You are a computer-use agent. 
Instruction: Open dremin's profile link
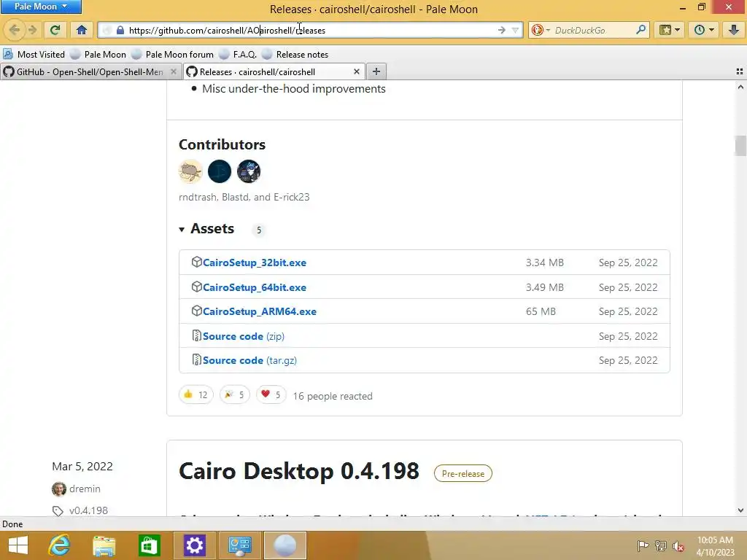click(x=85, y=489)
